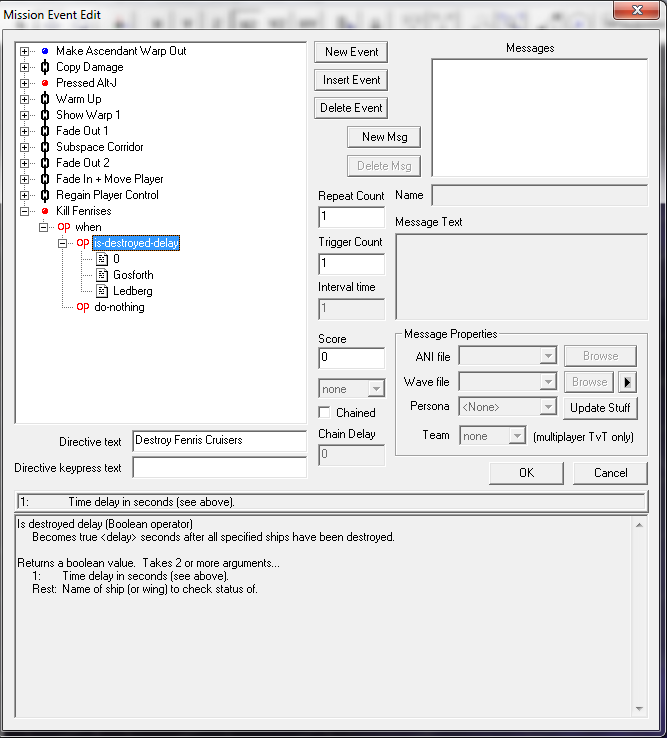Click the Insert Event button

pos(351,80)
